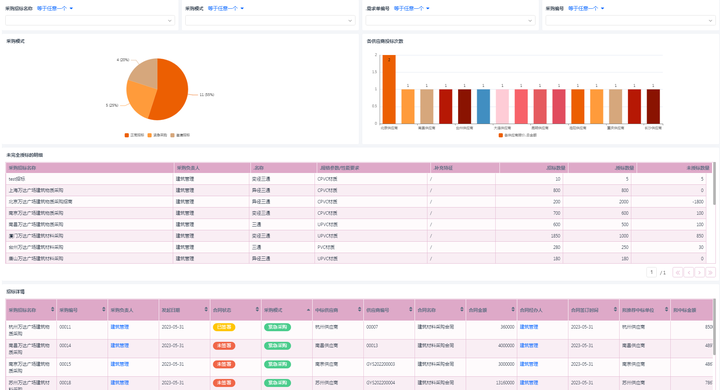720x390 pixels.
Task: Sort bidding details by 采购编号 column
Action: [104, 310]
